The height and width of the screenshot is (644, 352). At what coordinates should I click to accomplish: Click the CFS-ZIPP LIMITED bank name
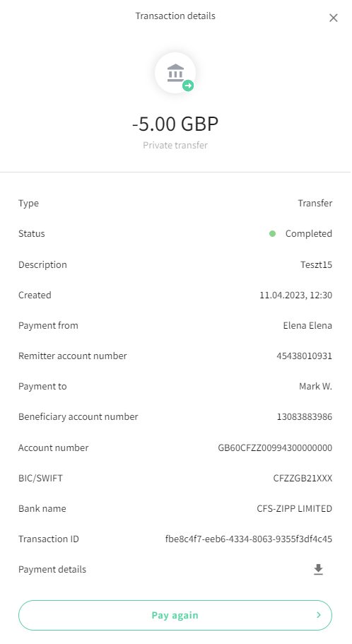295,508
